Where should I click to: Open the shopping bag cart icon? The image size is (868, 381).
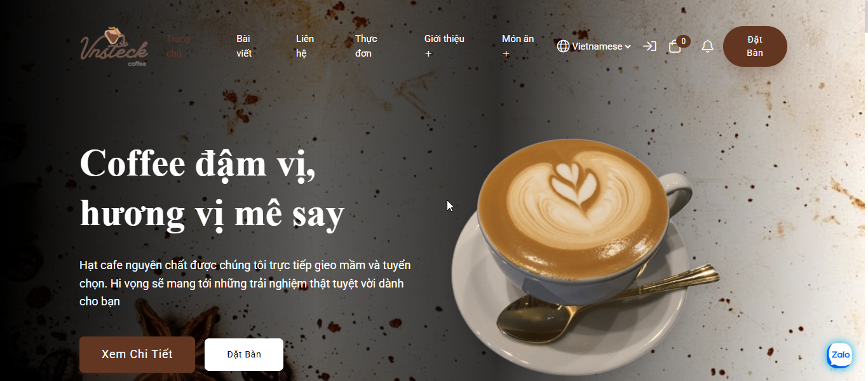coord(675,46)
